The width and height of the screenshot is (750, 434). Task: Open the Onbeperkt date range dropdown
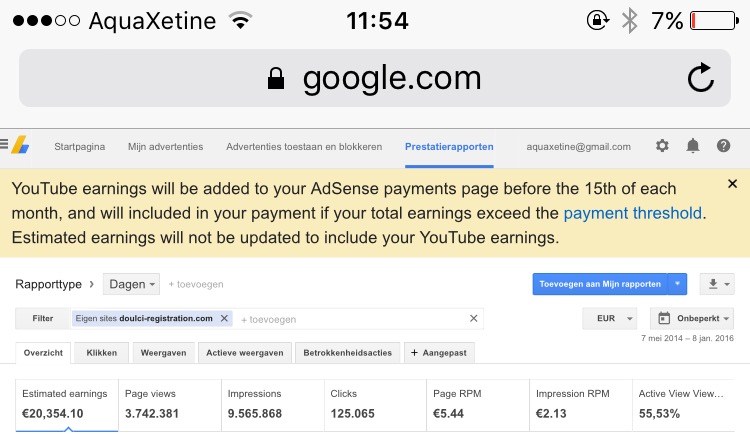(692, 319)
